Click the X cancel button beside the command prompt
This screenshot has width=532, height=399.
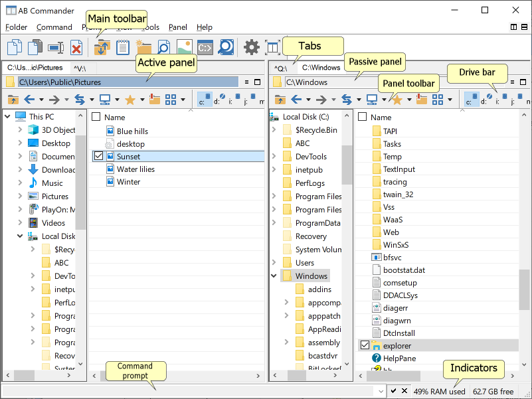click(404, 391)
